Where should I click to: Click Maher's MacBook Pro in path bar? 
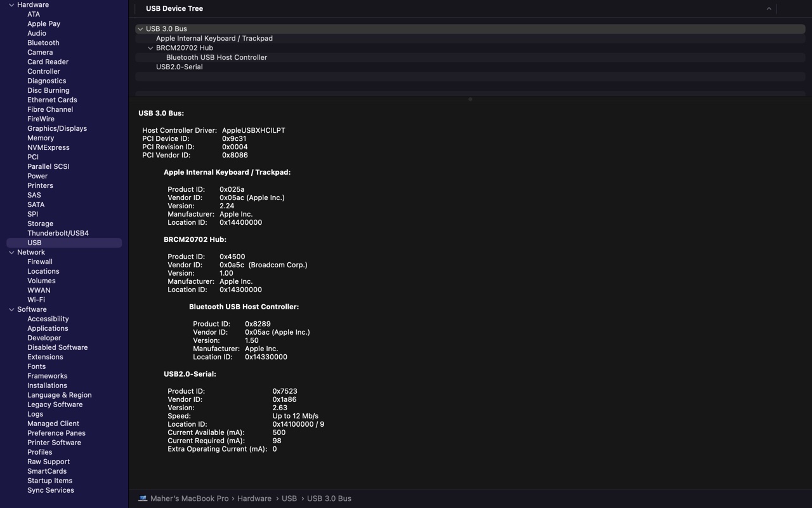(x=189, y=498)
